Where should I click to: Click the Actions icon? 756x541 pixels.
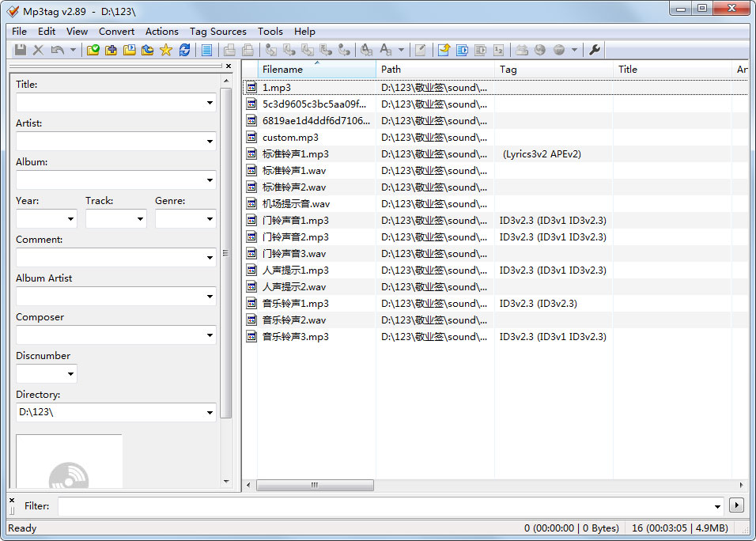pyautogui.click(x=366, y=50)
